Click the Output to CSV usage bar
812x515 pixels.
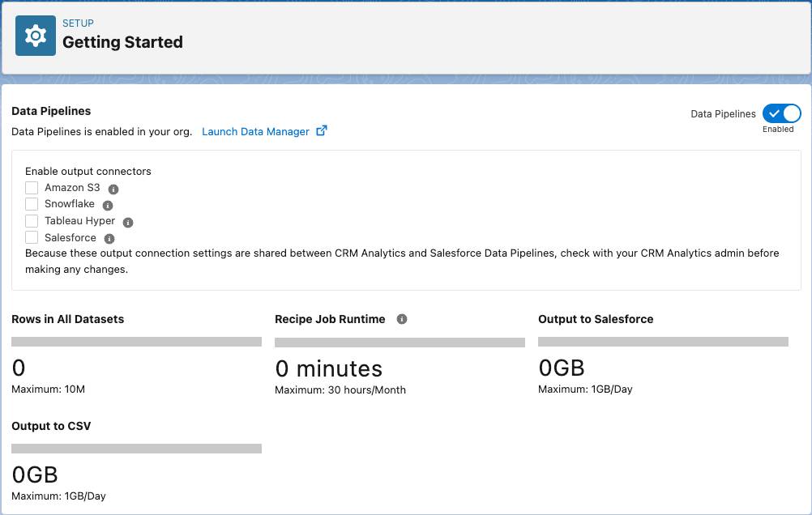tap(137, 449)
